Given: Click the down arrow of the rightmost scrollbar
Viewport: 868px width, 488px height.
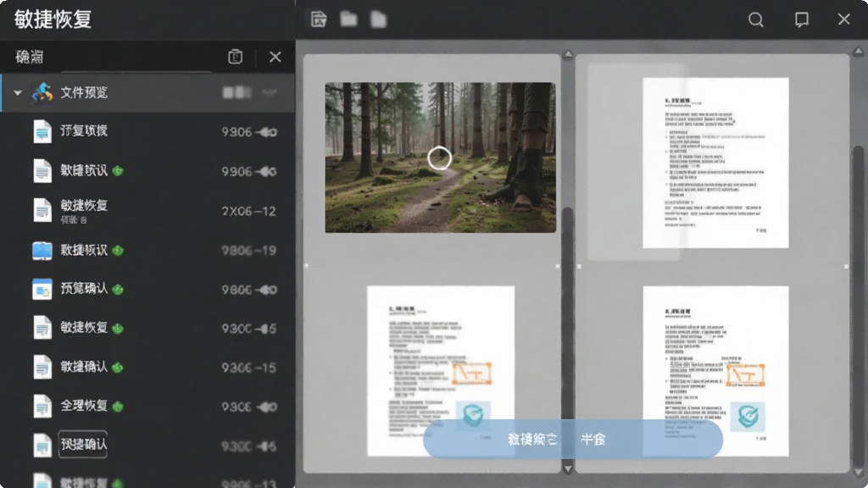Looking at the screenshot, I should (858, 473).
